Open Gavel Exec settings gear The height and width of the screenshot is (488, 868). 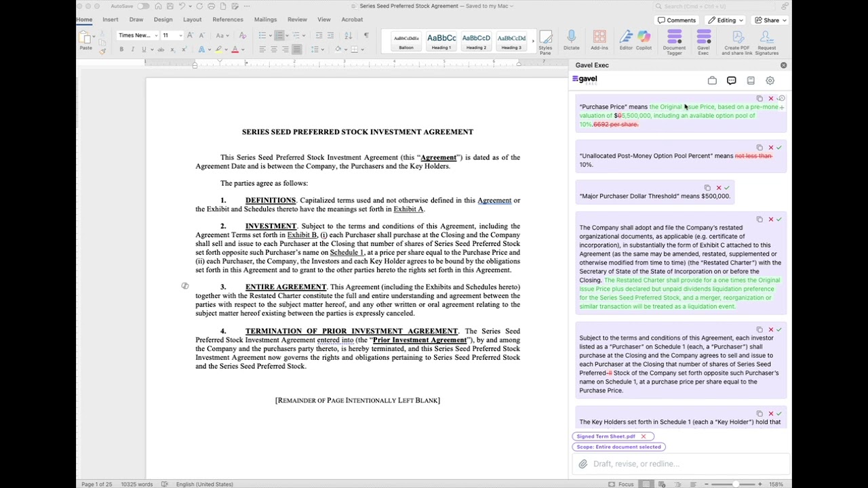(770, 81)
